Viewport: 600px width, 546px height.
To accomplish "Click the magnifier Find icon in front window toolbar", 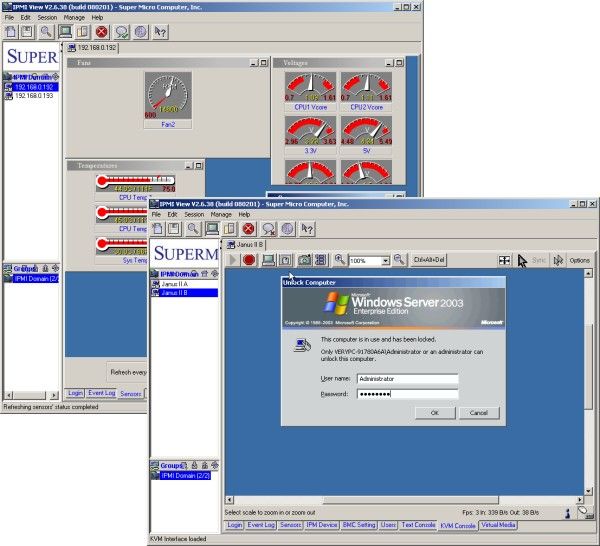I will coord(193,229).
